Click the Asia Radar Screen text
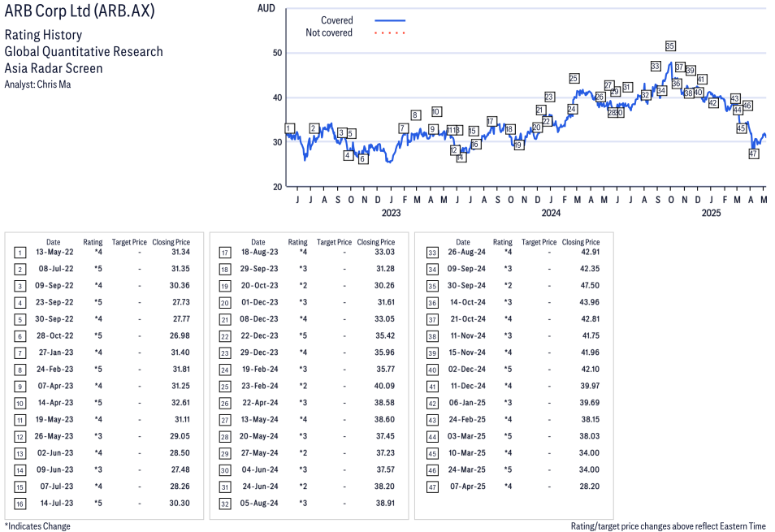Screen dimensions: 775x532 pyautogui.click(x=54, y=68)
